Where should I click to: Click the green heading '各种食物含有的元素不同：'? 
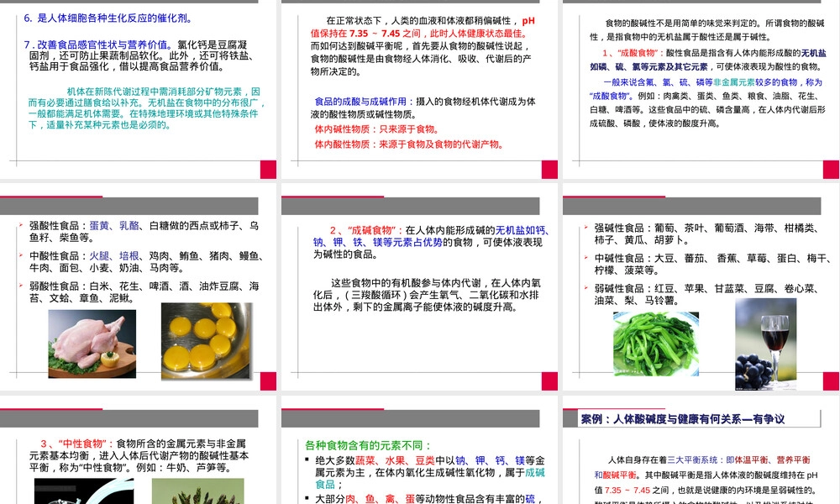(369, 445)
